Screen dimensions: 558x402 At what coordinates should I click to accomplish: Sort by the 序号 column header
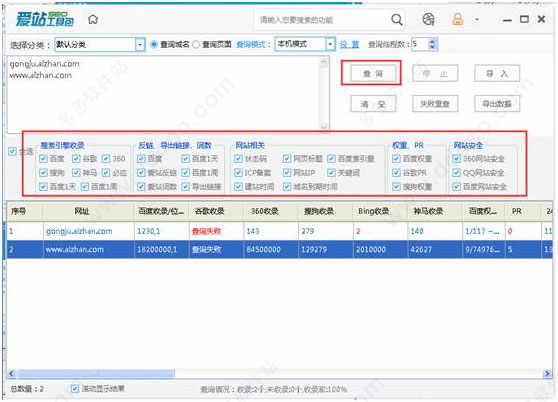tap(25, 211)
